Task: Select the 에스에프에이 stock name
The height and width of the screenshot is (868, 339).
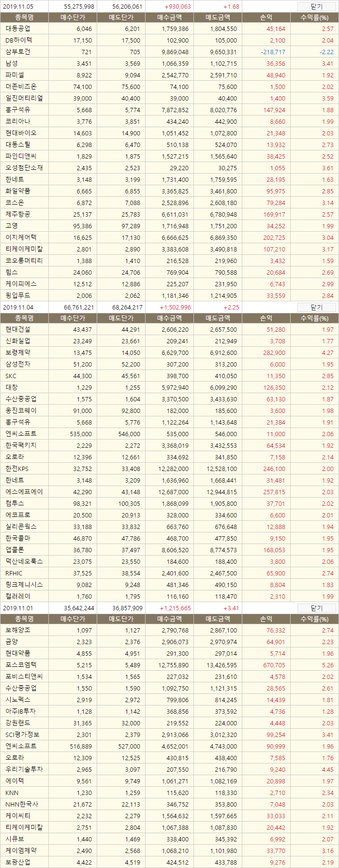Action: [24, 492]
